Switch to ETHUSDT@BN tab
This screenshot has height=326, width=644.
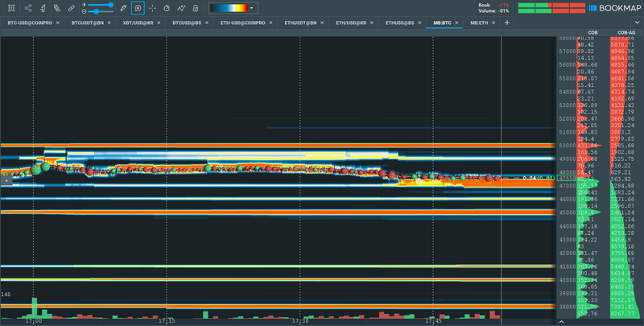pyautogui.click(x=300, y=23)
